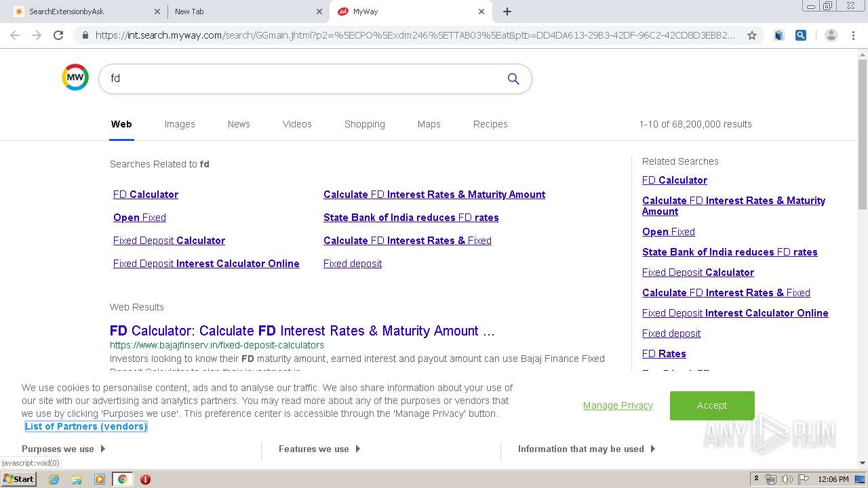The width and height of the screenshot is (868, 488).
Task: Open the blue book extension icon
Action: pos(779,35)
